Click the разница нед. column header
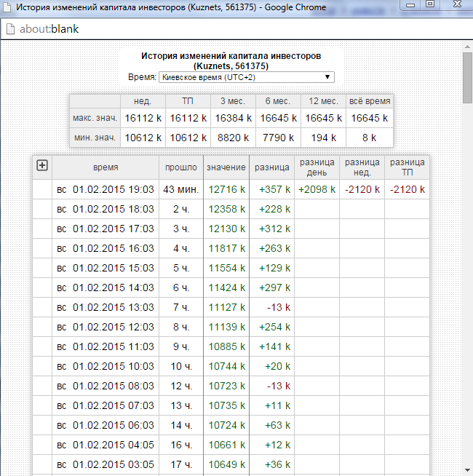Viewport: 473px width, 476px height. click(x=362, y=167)
